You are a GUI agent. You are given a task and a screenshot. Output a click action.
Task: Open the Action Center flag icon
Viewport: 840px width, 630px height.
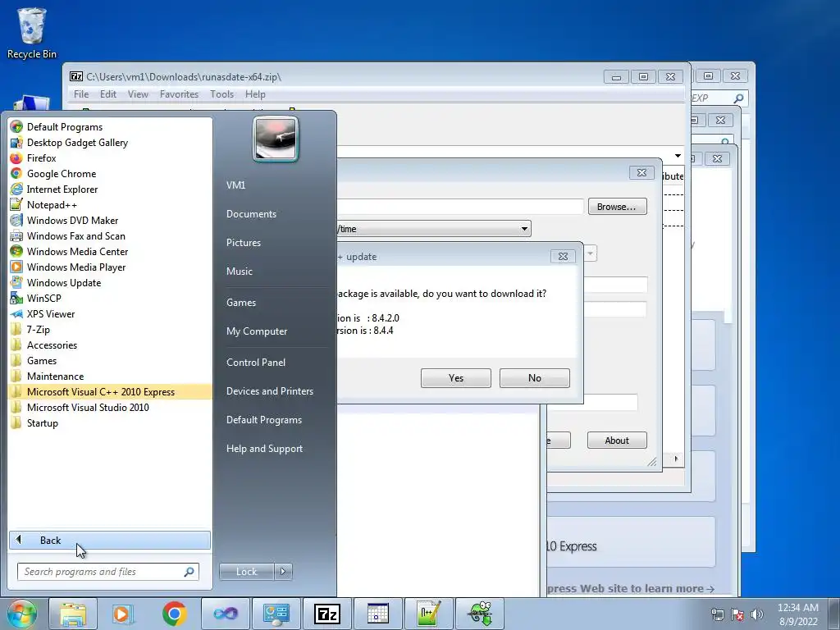pyautogui.click(x=737, y=614)
